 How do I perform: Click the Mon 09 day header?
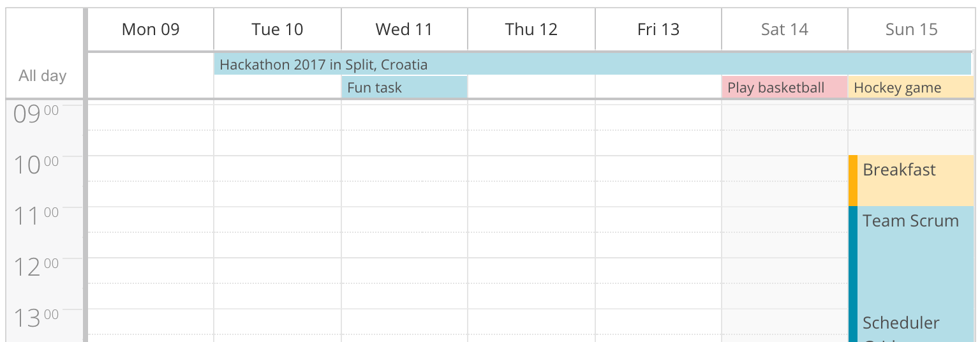click(151, 29)
